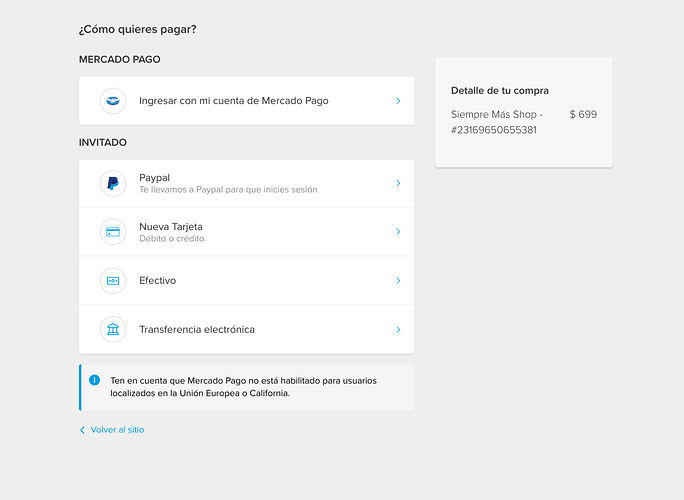Click the credit card icon for Nueva Tarjeta

[x=113, y=232]
